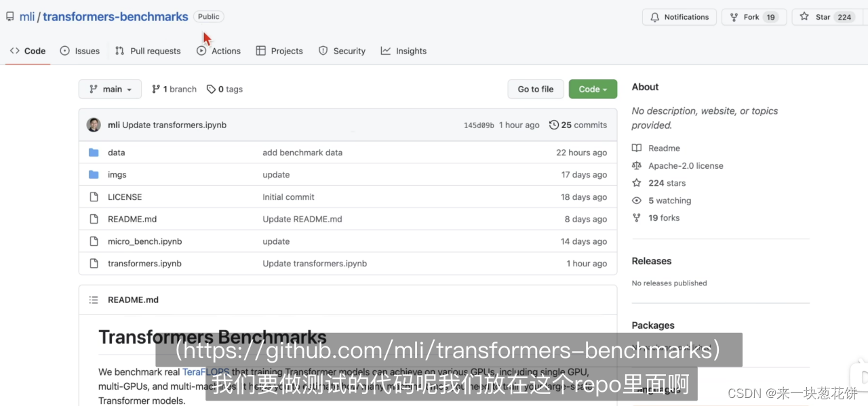
Task: Click the Notifications bell button
Action: 679,17
